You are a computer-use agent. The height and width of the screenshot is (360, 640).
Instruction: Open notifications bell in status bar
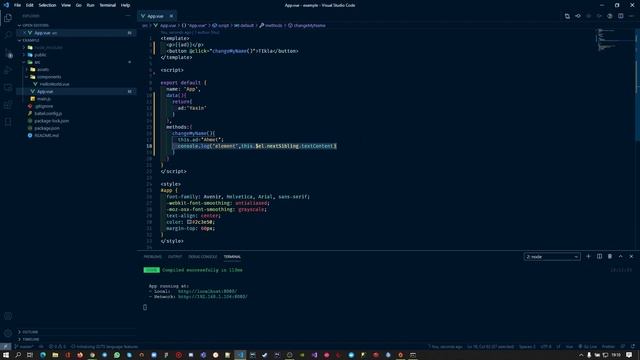coord(633,347)
